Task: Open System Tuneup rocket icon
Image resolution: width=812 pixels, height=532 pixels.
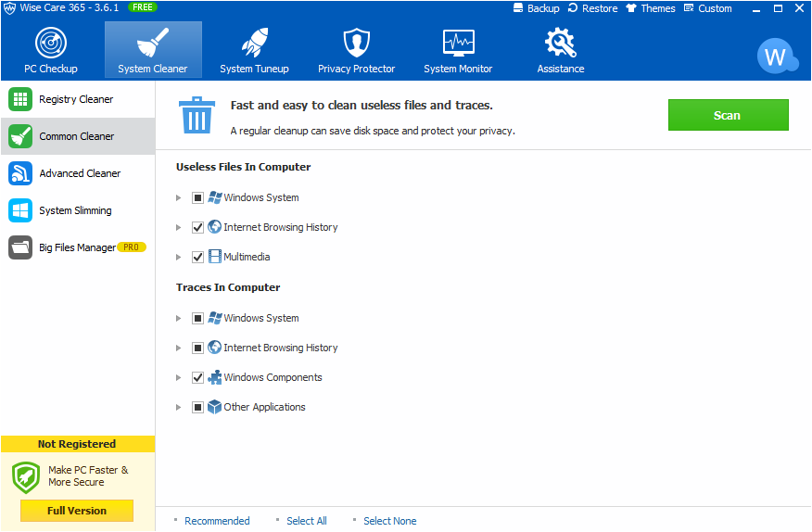Action: (x=254, y=43)
